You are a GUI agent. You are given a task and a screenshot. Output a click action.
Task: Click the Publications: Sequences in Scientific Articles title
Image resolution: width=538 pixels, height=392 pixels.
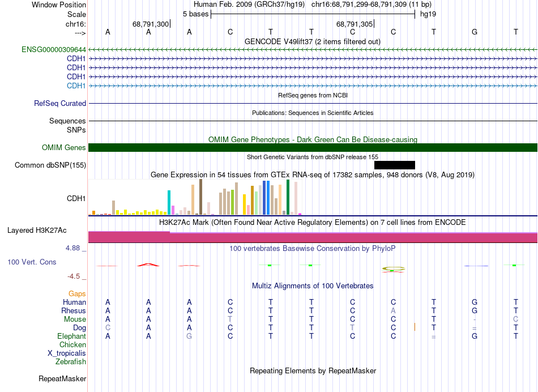(313, 113)
